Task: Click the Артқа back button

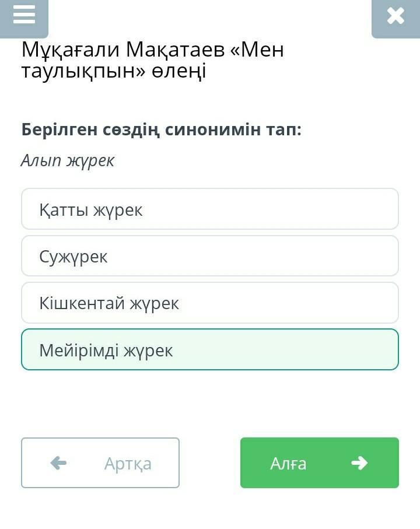Action: pos(100,463)
